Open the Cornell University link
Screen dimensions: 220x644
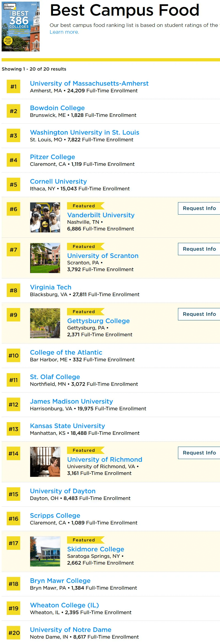[58, 181]
